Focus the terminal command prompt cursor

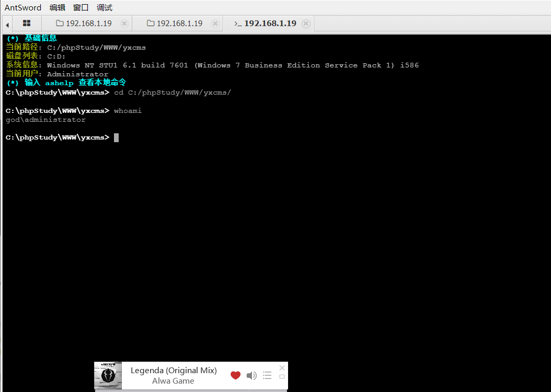(117, 137)
